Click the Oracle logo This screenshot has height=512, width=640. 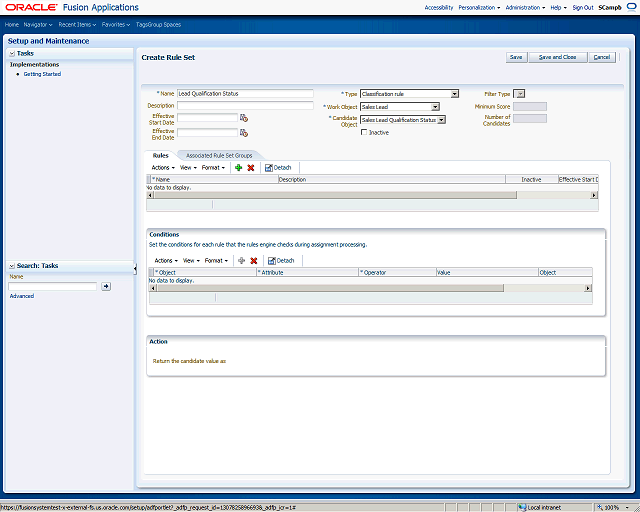click(31, 7)
